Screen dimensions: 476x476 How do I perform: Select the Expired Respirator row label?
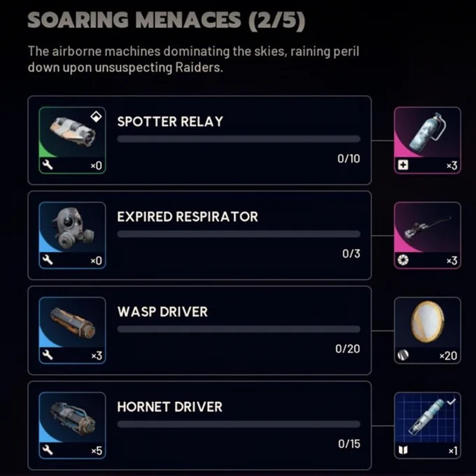pyautogui.click(x=188, y=217)
